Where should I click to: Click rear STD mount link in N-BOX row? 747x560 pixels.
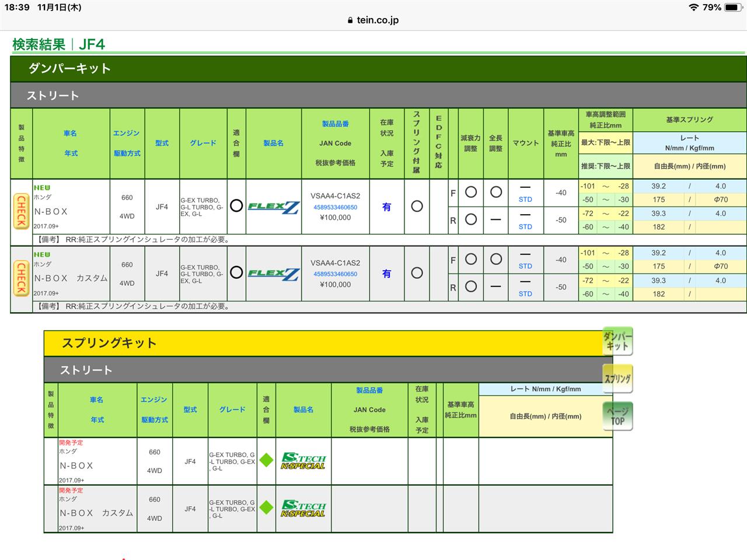coord(525,227)
